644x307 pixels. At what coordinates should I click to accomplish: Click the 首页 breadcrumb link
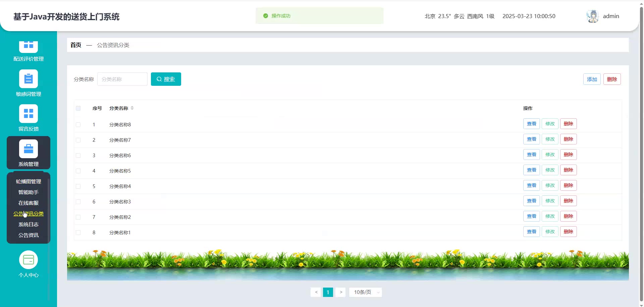click(76, 45)
